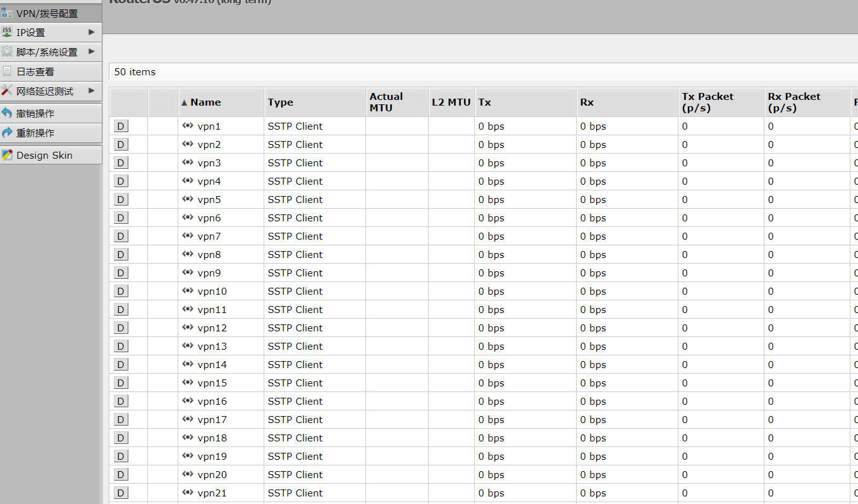Toggle the D button for vpn3

[x=121, y=163]
